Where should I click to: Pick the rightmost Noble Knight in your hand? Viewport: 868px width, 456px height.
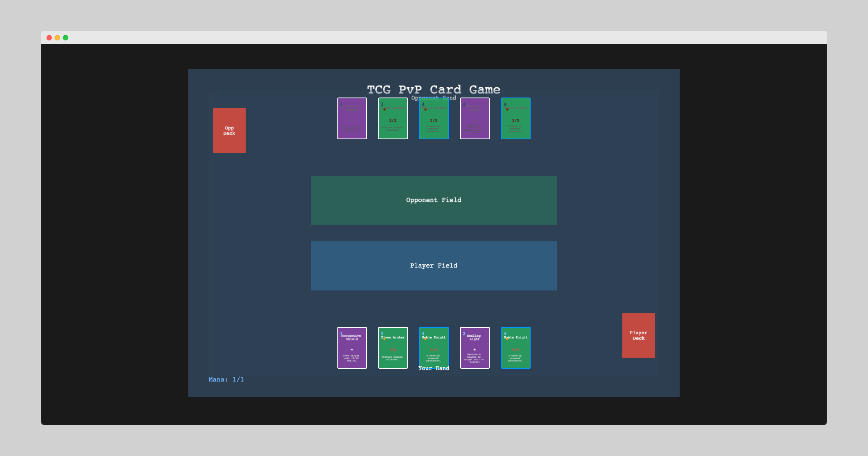click(x=515, y=347)
